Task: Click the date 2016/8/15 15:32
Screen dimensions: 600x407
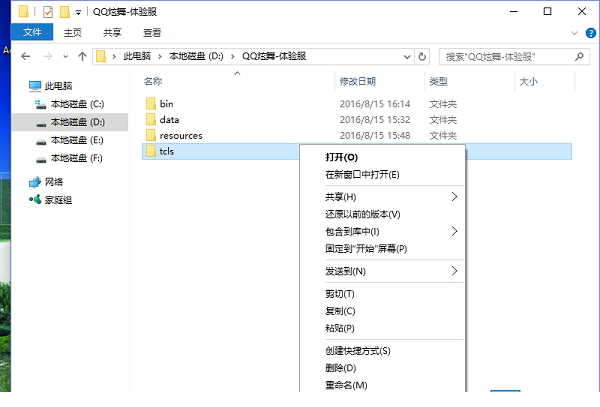Action: click(375, 119)
